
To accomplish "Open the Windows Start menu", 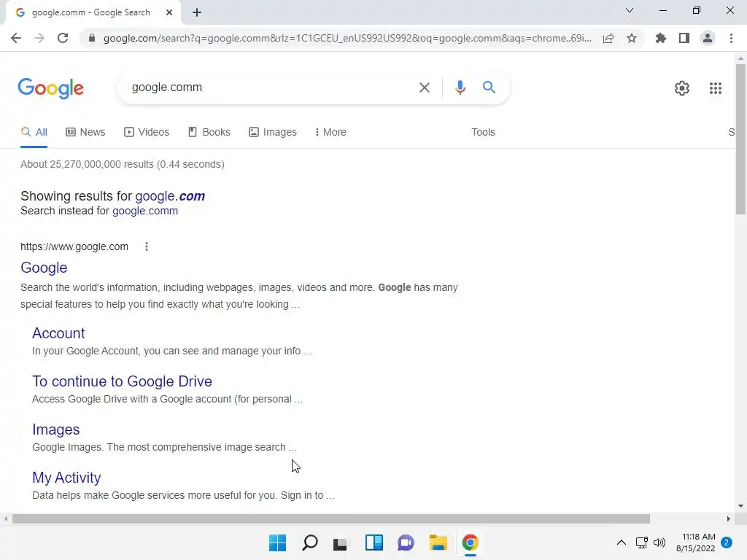I will 277,542.
